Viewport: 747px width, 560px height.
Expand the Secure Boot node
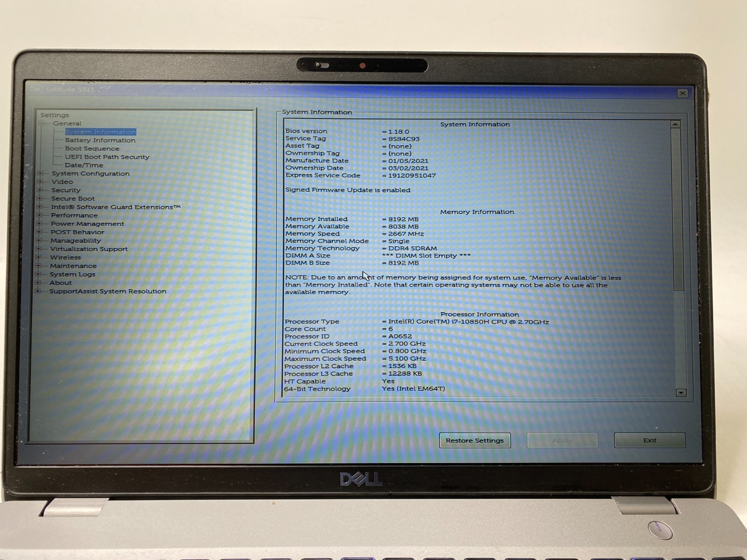click(x=40, y=198)
